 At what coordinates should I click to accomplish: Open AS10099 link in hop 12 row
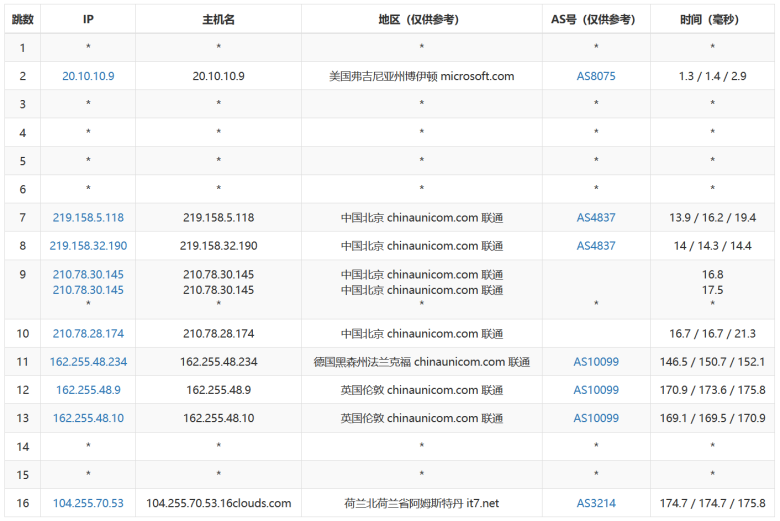596,390
